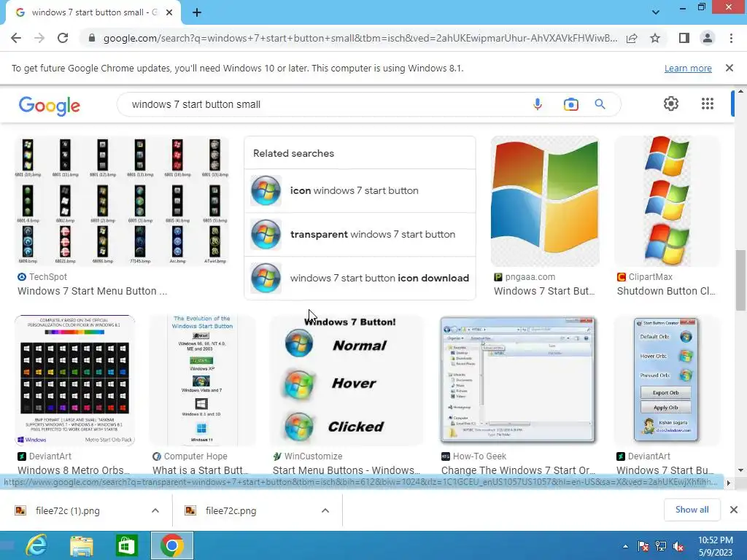
Task: Click the Google search text field
Action: click(x=324, y=104)
